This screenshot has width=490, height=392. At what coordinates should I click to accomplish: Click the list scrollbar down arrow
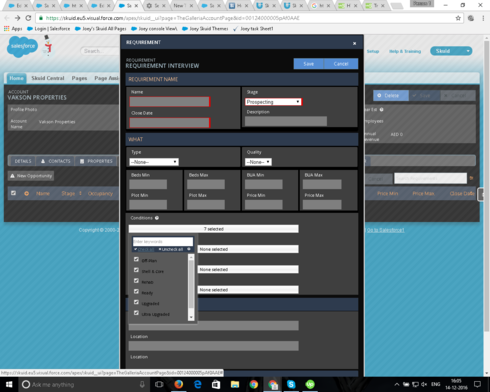(191, 317)
